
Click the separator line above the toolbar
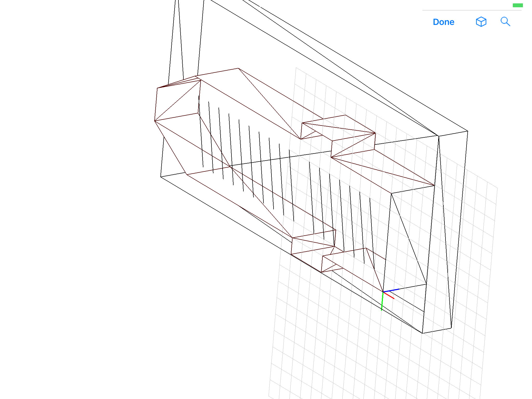point(472,10)
